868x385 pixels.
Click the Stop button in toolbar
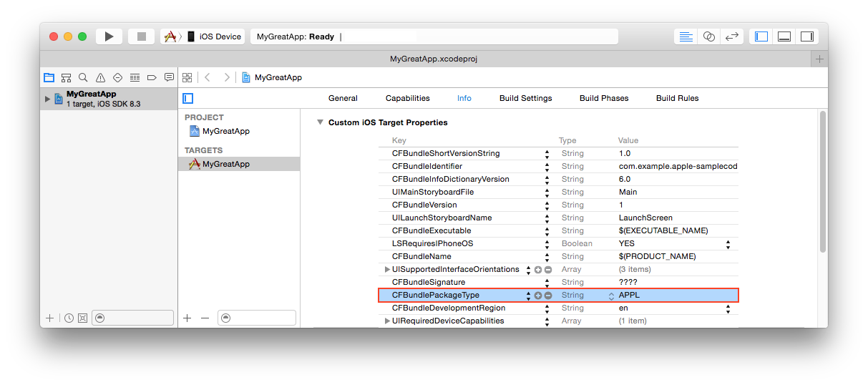(141, 36)
